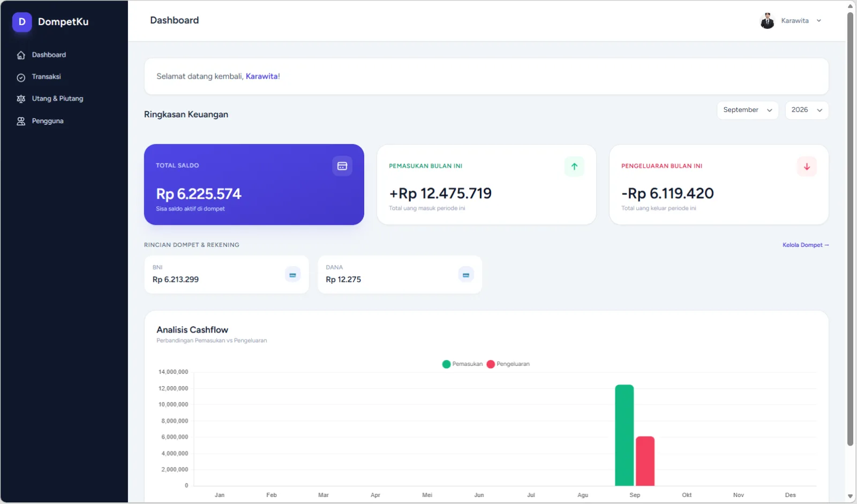Expand the Karawita user menu chevron
The image size is (857, 504).
click(x=819, y=21)
